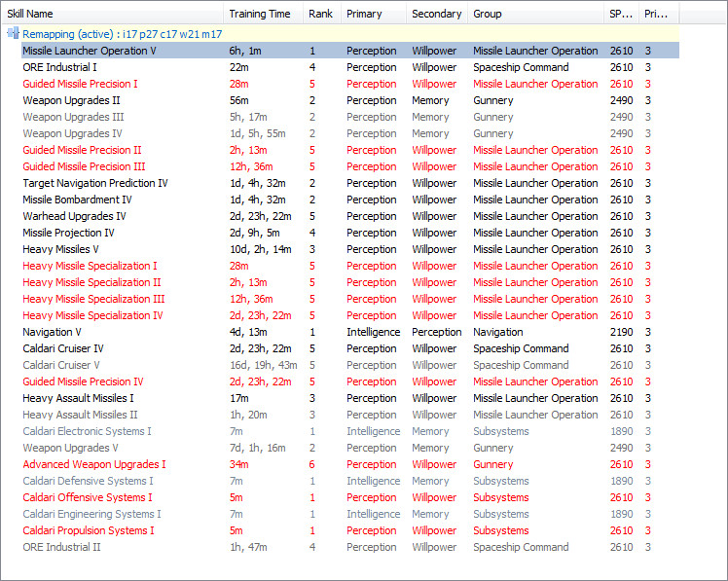Click Navigation group cell
The width and height of the screenshot is (728, 581).
(497, 333)
